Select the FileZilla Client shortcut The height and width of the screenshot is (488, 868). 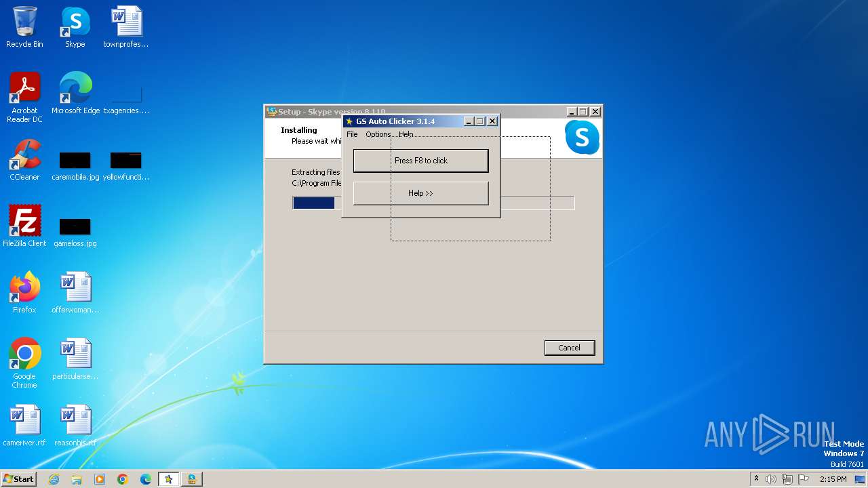[24, 226]
